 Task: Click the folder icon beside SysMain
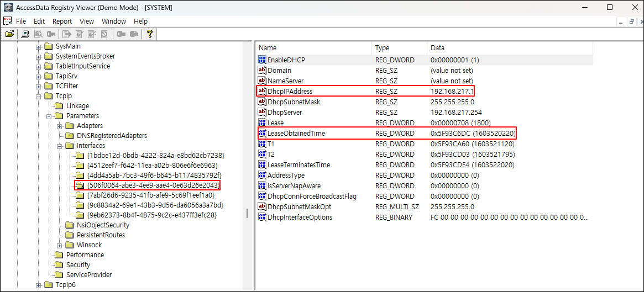[49, 46]
